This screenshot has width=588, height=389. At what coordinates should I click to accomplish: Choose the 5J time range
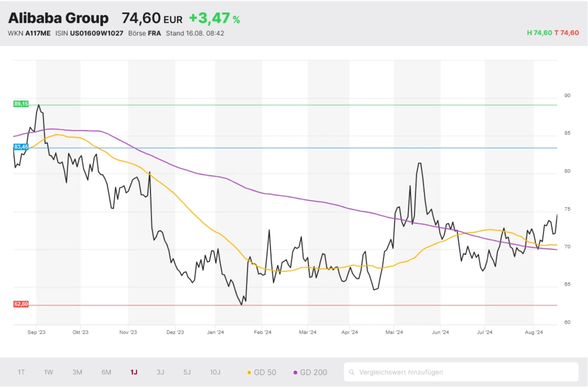click(187, 372)
